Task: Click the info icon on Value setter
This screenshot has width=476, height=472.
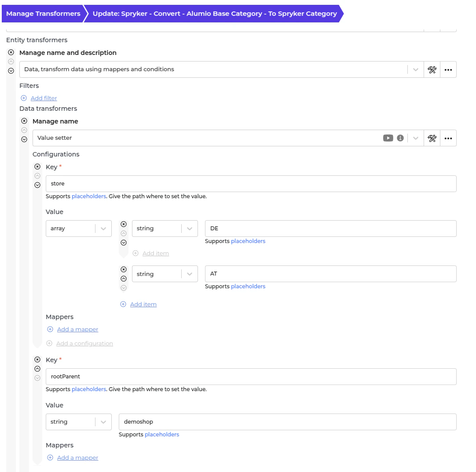Action: [400, 138]
